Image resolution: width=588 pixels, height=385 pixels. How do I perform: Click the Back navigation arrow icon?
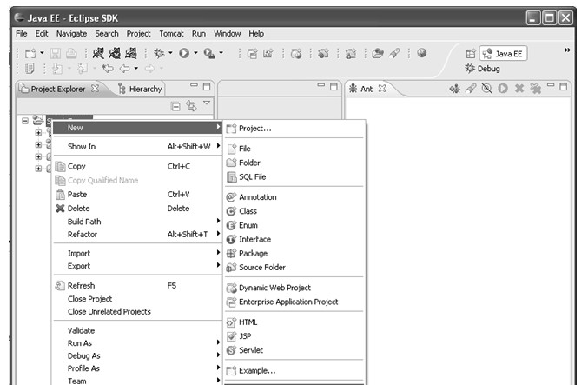click(124, 69)
